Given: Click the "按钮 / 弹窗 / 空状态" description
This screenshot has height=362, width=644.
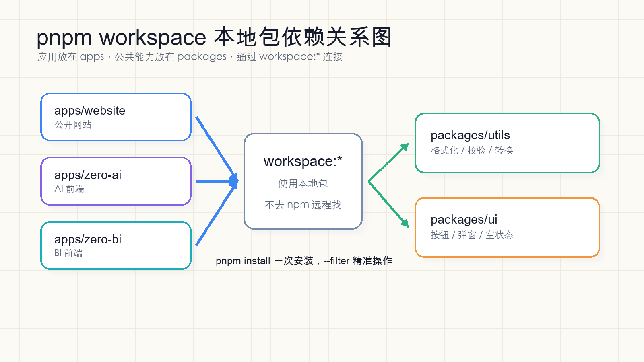Looking at the screenshot, I should point(472,235).
